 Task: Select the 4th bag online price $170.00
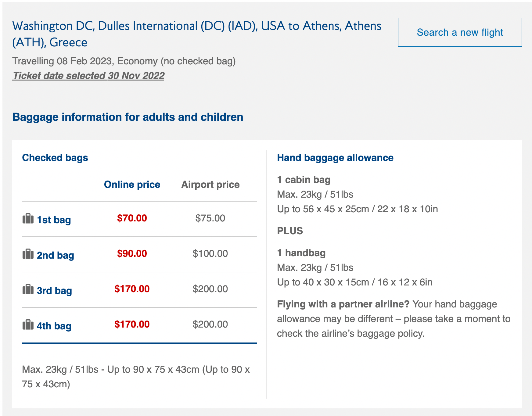click(x=132, y=325)
